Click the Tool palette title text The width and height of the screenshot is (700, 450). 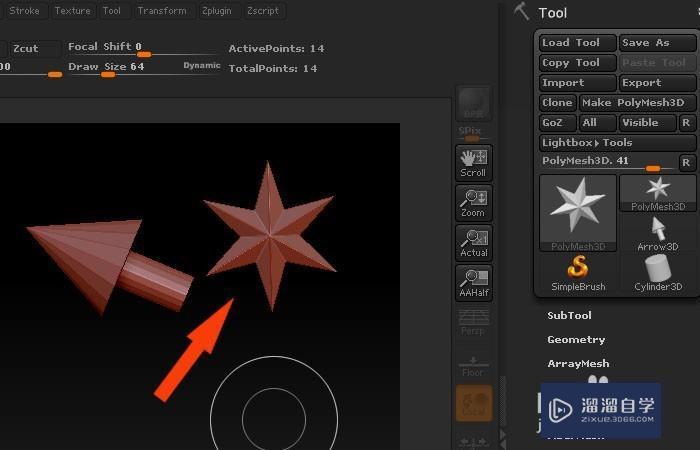point(553,13)
